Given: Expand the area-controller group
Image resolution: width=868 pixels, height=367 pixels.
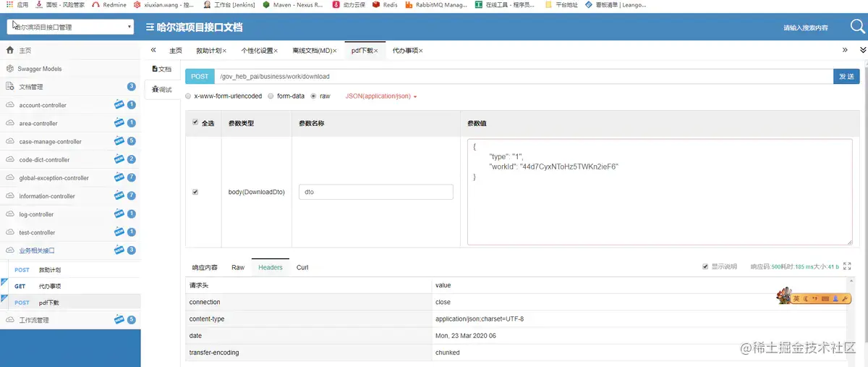Looking at the screenshot, I should 70,123.
